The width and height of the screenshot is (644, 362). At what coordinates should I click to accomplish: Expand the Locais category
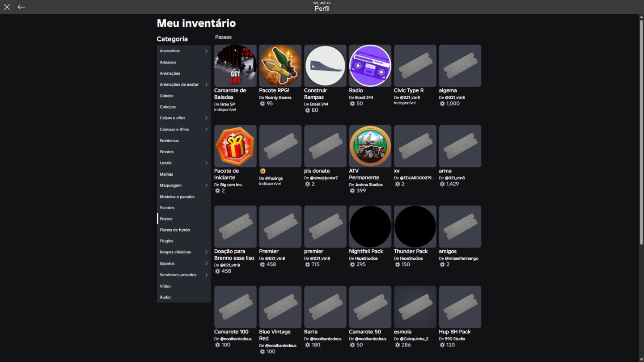pos(184,163)
